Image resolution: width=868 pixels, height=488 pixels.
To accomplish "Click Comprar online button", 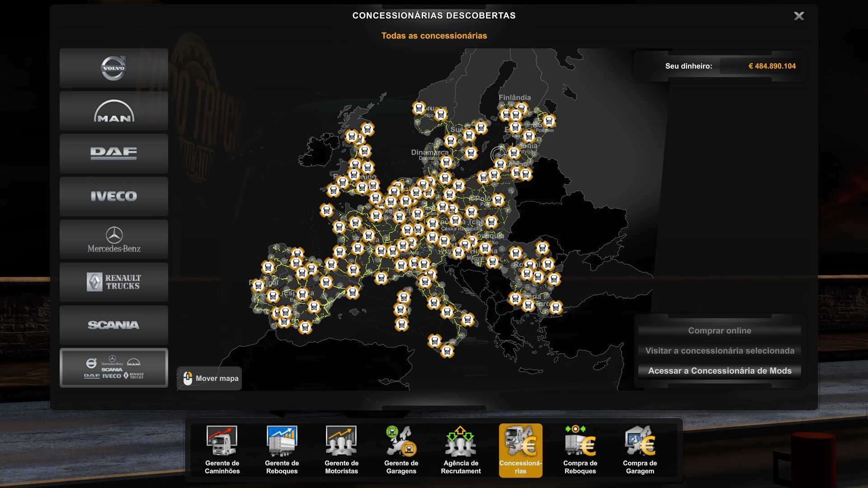I will 719,331.
